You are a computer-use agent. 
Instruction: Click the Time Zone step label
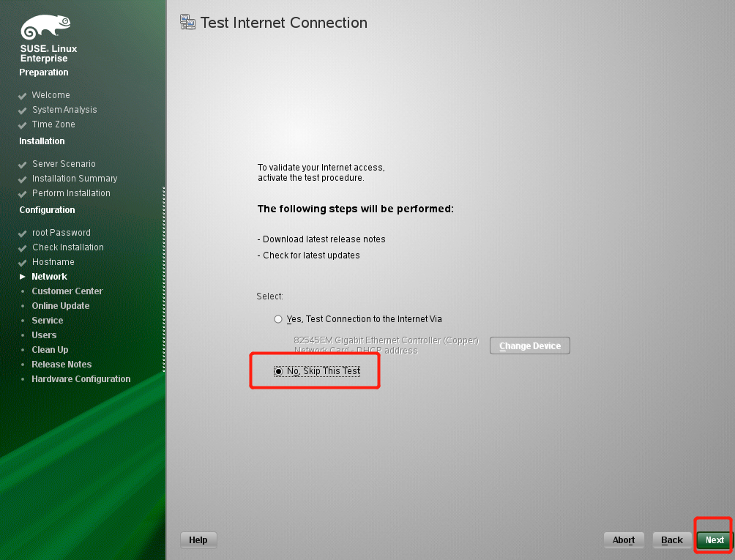point(53,124)
